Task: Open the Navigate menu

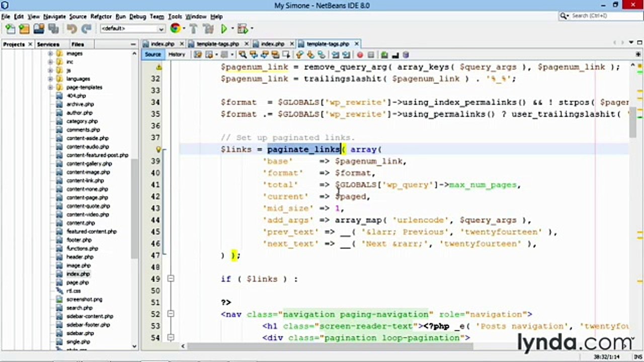Action: point(54,17)
